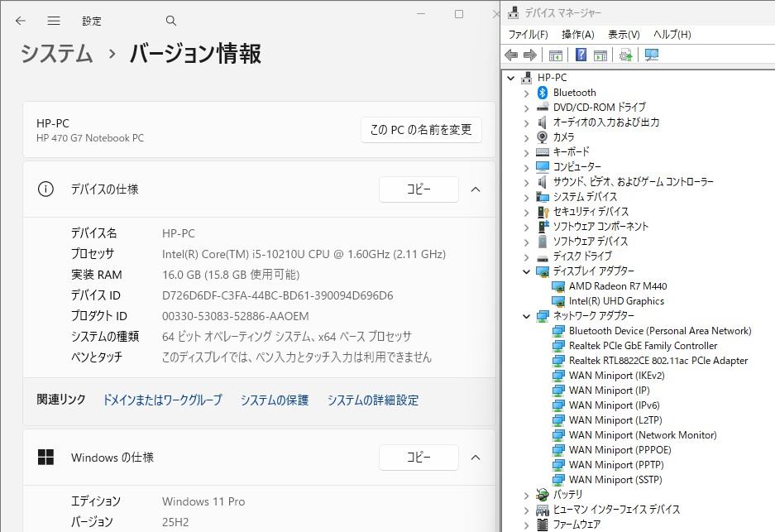The width and height of the screenshot is (775, 532).
Task: Select WAN Miniport (SSTP) entry
Action: click(x=615, y=479)
